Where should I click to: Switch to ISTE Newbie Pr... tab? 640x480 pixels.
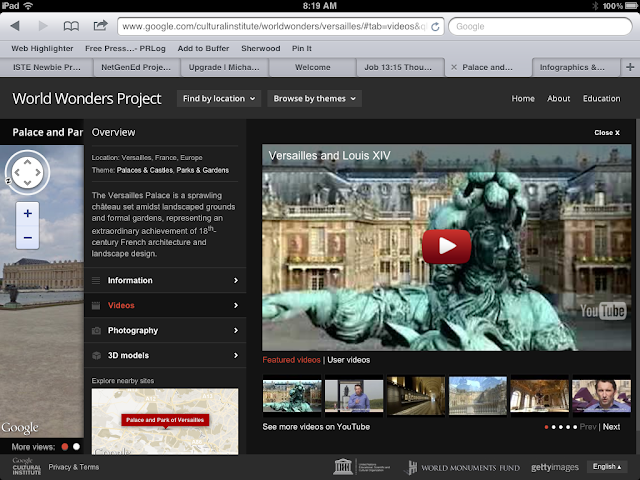point(47,67)
